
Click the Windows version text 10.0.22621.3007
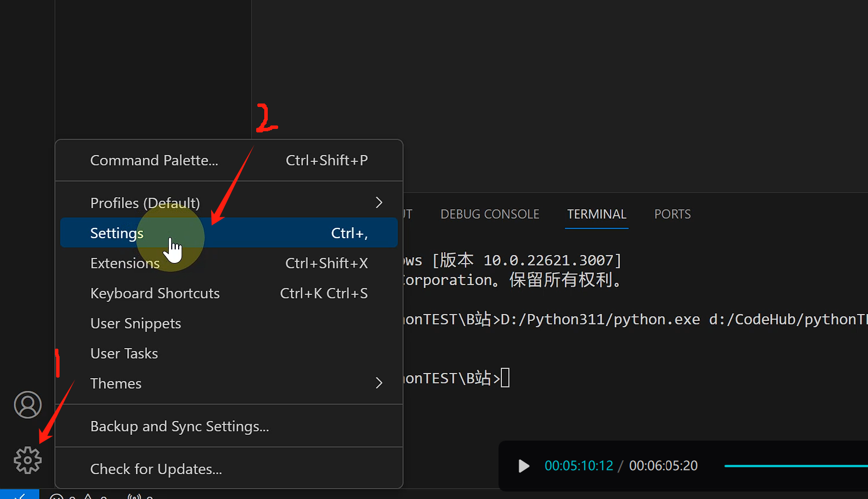click(548, 261)
